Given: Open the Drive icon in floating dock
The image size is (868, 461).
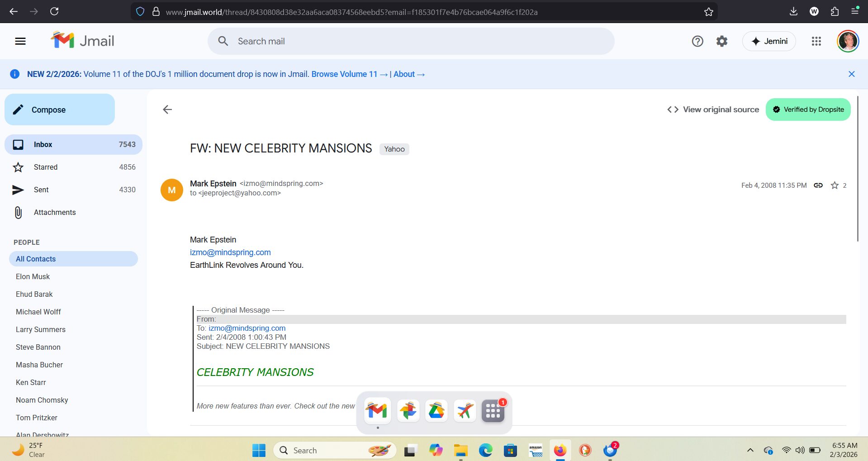Looking at the screenshot, I should point(436,411).
